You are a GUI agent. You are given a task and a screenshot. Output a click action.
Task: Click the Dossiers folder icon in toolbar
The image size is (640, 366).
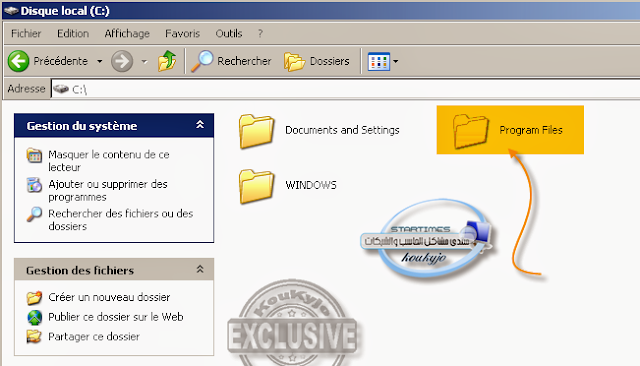point(294,62)
